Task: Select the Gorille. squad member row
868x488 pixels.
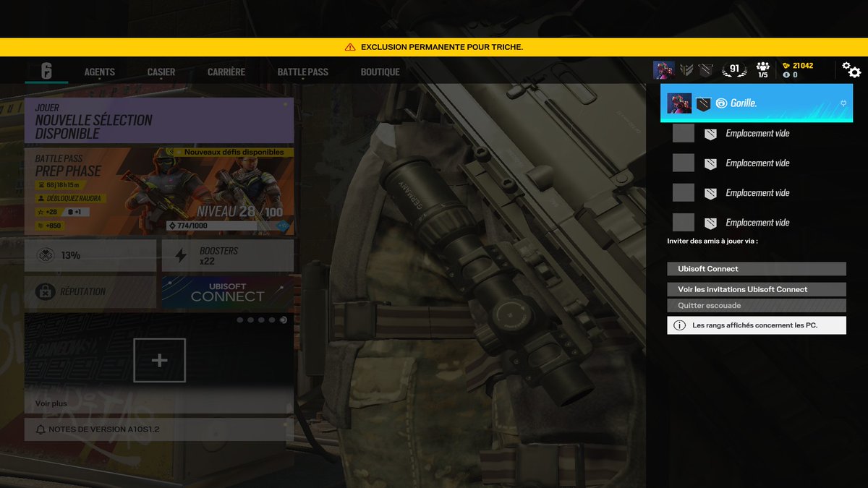Action: coord(757,103)
